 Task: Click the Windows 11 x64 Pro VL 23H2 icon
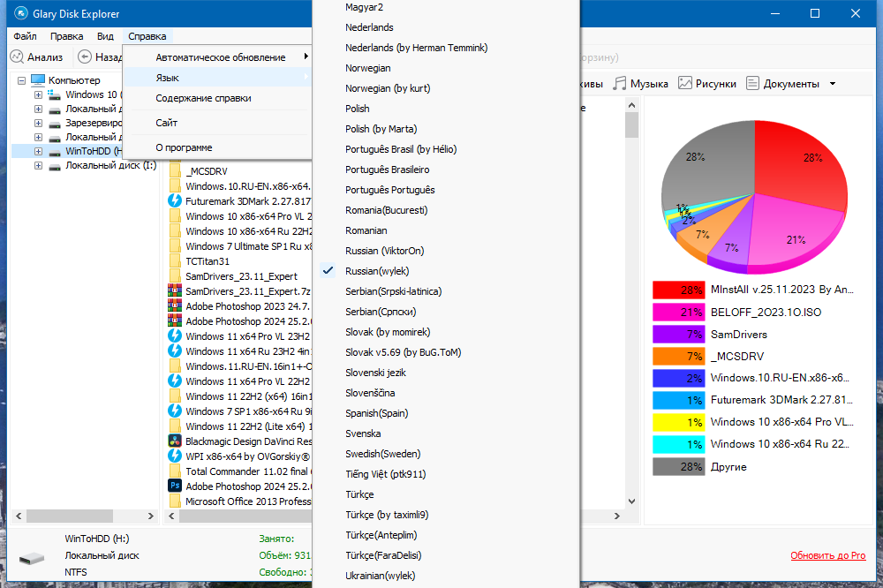175,336
